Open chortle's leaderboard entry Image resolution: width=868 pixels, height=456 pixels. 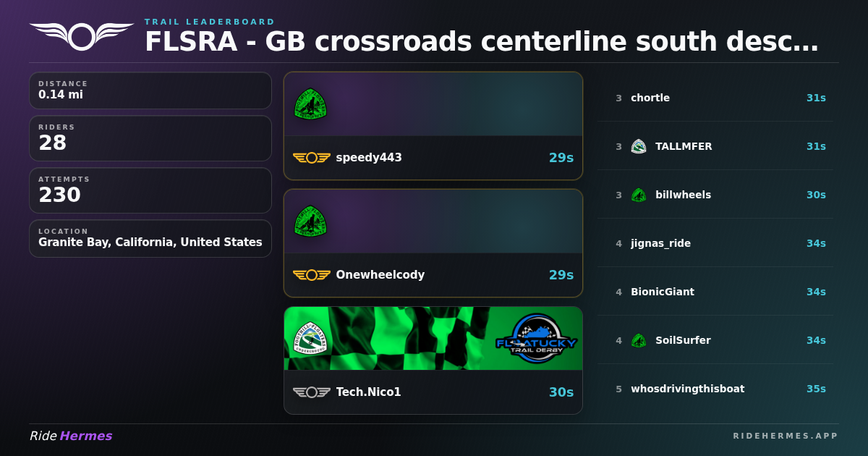click(715, 98)
